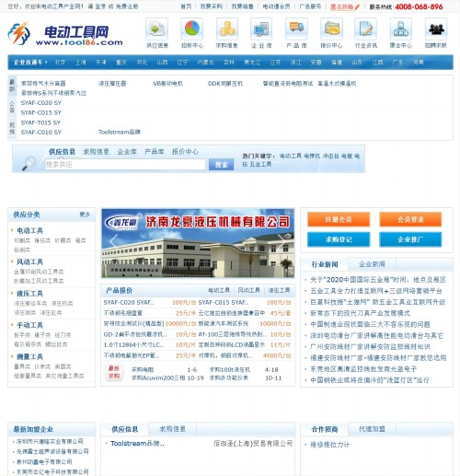Open the 供应信息 icon in the header
The image size is (460, 476).
click(156, 29)
